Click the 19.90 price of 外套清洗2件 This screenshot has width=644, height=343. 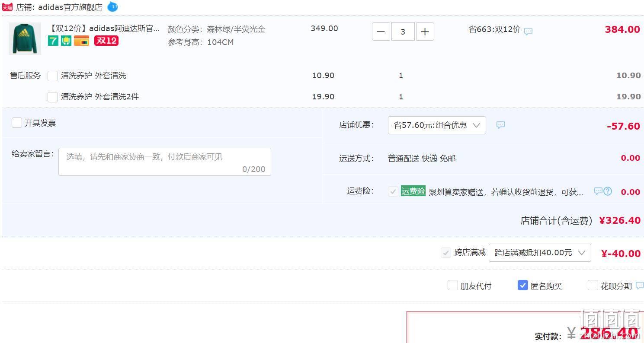tap(323, 97)
